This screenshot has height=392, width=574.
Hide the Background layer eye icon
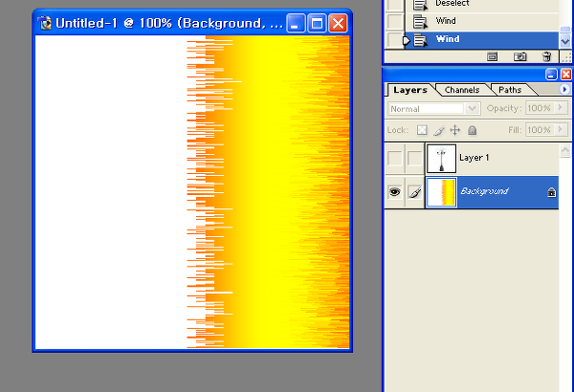[394, 192]
